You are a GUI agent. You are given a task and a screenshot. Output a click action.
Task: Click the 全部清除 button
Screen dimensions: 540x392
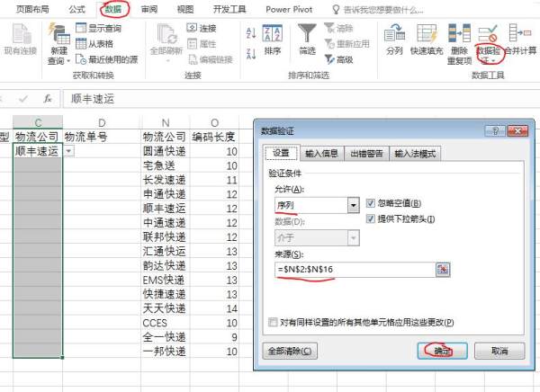290,351
